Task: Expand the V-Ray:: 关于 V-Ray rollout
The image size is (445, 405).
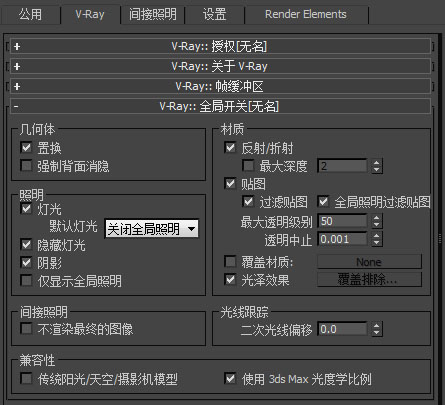Action: pyautogui.click(x=220, y=66)
